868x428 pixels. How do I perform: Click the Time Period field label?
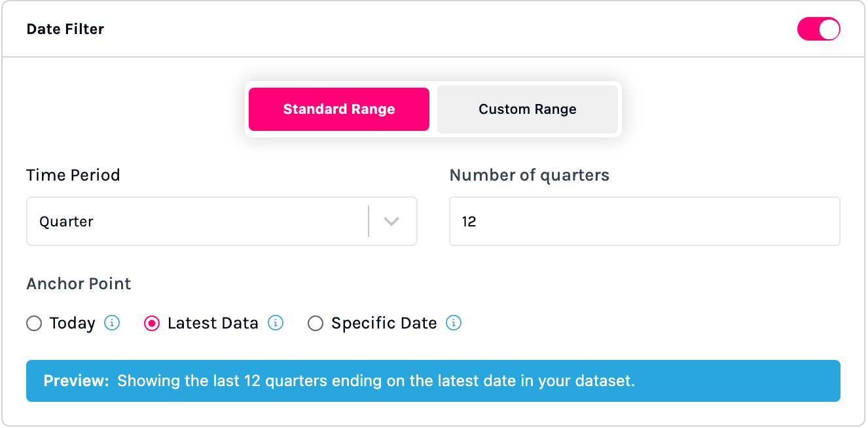[73, 175]
